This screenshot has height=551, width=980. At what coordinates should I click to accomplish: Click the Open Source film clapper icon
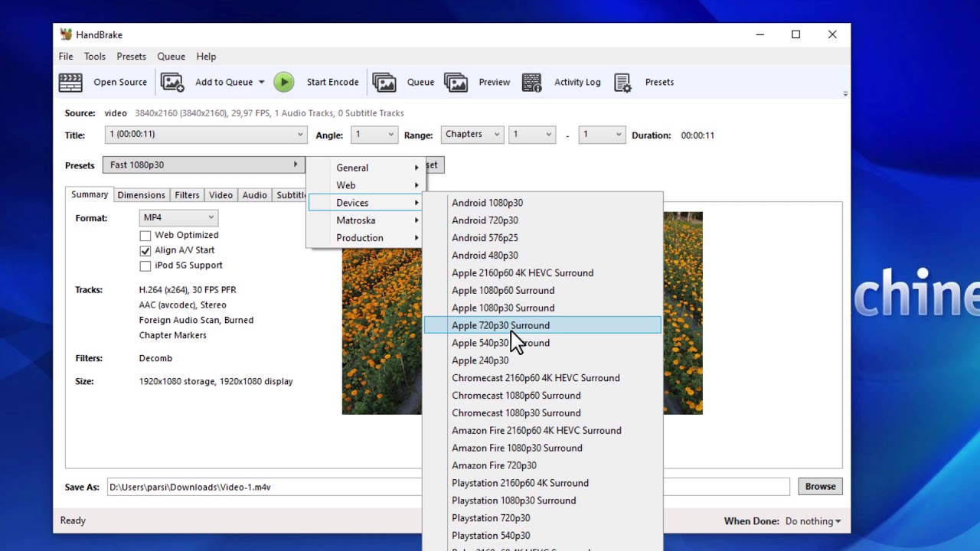click(70, 82)
